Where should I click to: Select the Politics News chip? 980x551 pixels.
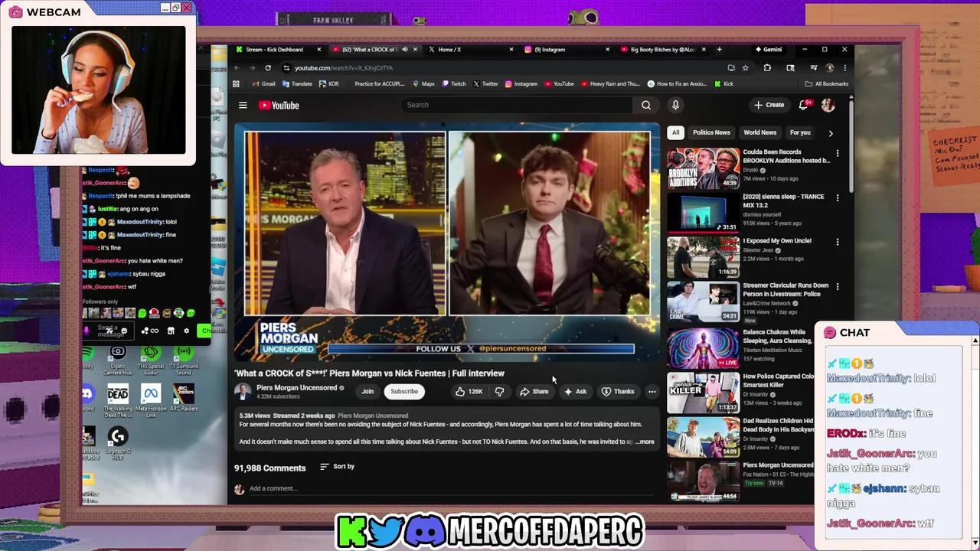pyautogui.click(x=711, y=132)
